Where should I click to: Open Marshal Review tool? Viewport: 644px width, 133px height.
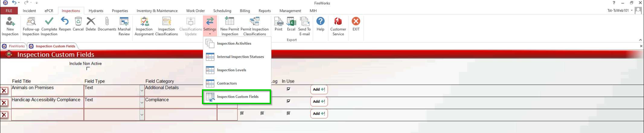(124, 26)
